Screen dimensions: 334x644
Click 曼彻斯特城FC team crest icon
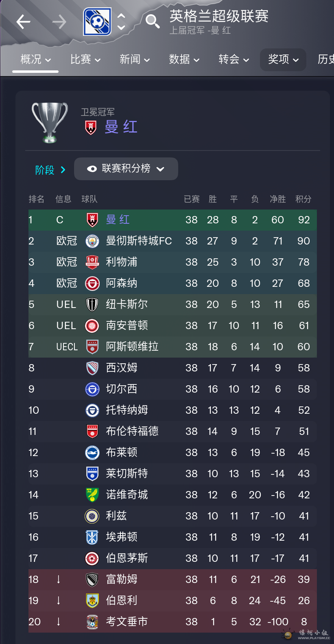pos(92,241)
